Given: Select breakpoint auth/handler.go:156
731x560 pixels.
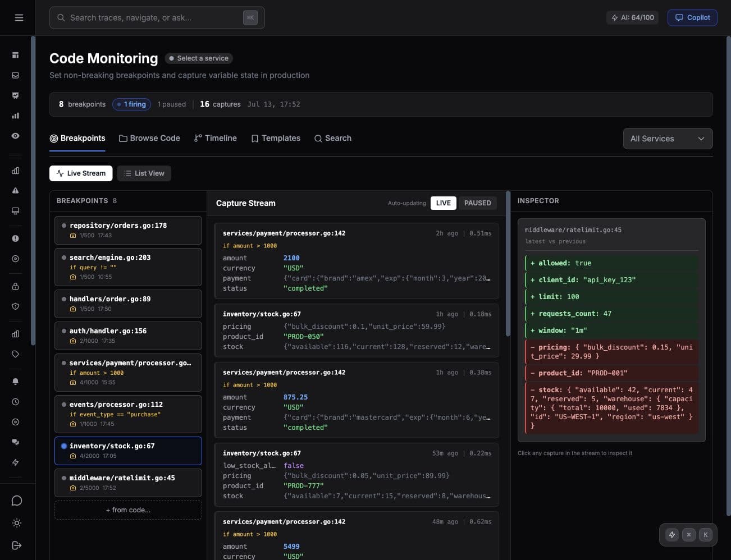Looking at the screenshot, I should (128, 336).
